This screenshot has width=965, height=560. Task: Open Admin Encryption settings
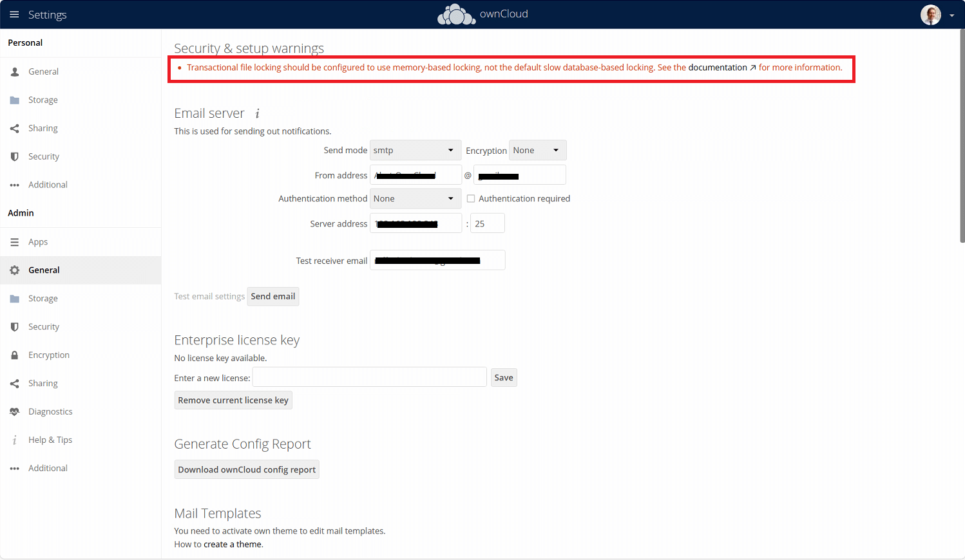tap(81, 355)
